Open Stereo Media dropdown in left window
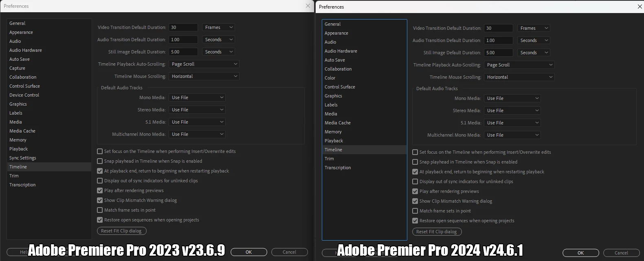The width and height of the screenshot is (644, 261). 197,110
